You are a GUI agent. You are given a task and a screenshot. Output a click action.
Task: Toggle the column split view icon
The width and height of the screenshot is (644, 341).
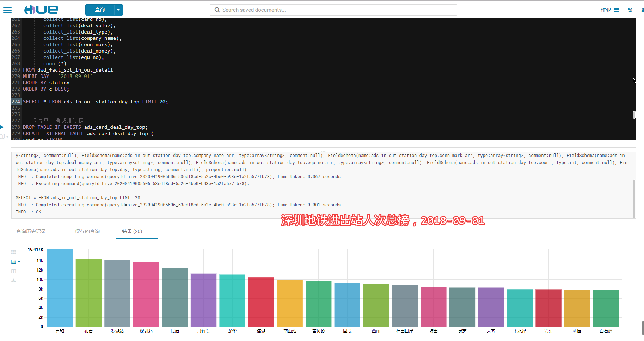point(13,271)
